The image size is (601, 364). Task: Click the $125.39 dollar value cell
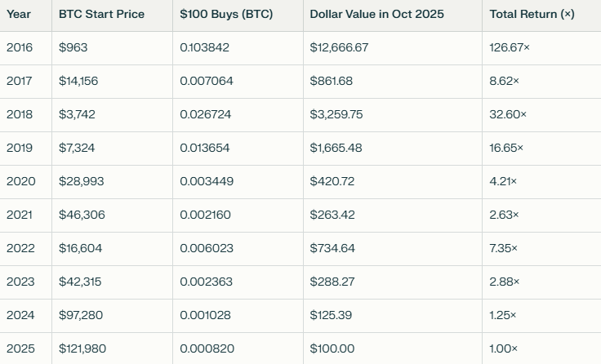pos(332,315)
